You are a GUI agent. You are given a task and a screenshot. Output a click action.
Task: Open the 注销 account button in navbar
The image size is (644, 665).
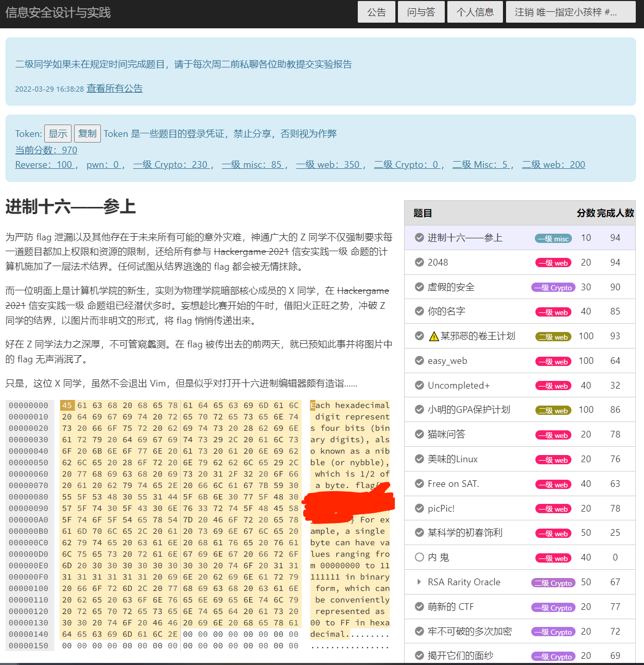570,12
